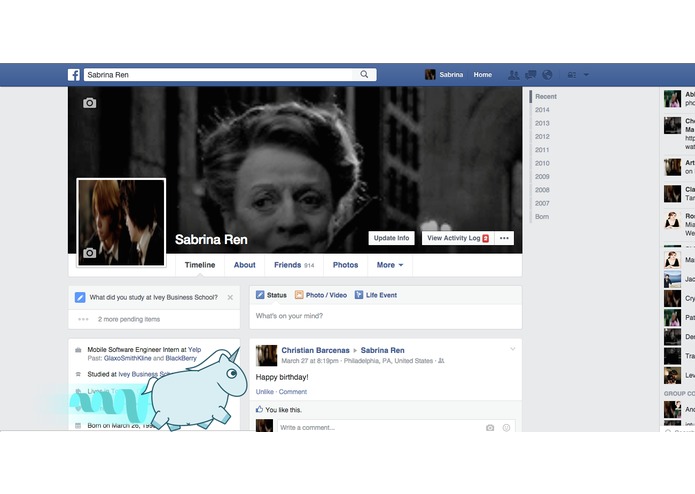Click the Sabrina Ren name on cover
This screenshot has height=494, width=695.
tap(211, 240)
